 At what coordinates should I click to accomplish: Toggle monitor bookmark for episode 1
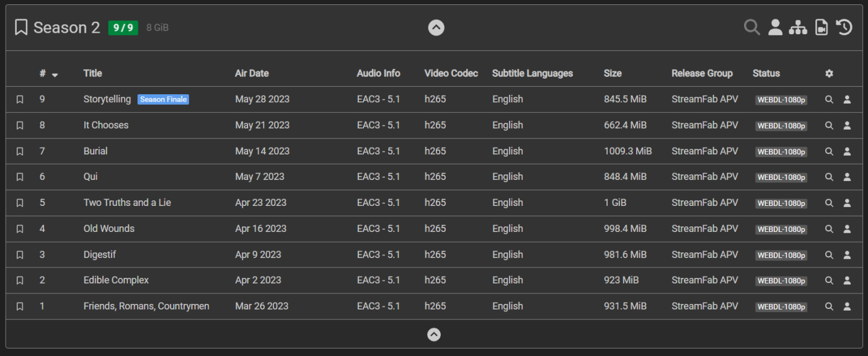20,306
